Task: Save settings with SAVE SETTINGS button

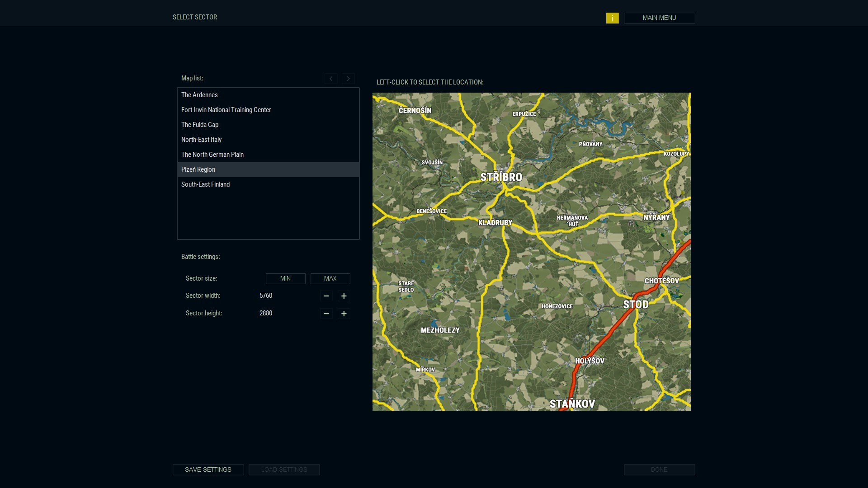Action: click(208, 469)
